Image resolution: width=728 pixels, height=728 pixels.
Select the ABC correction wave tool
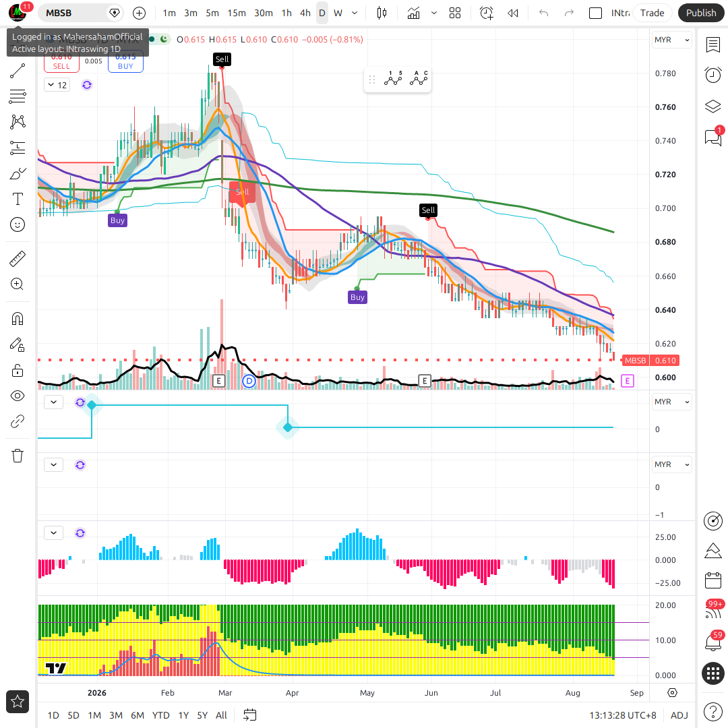419,78
